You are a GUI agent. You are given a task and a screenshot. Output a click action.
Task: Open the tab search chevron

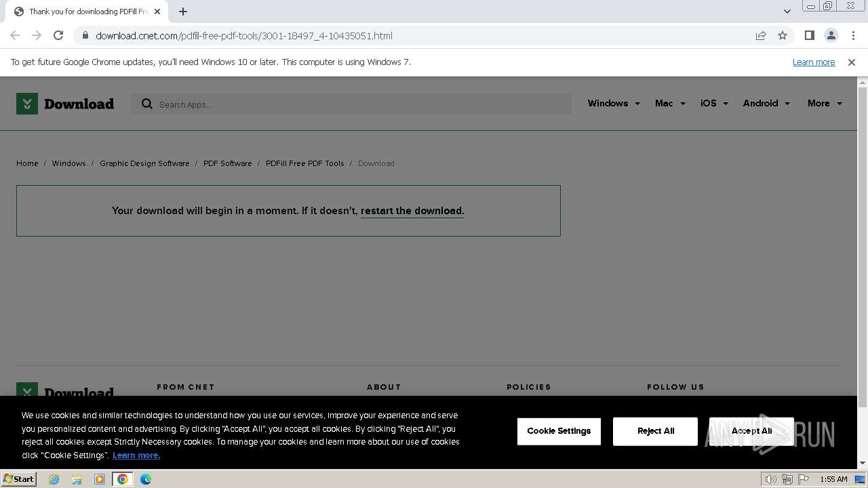(x=787, y=12)
